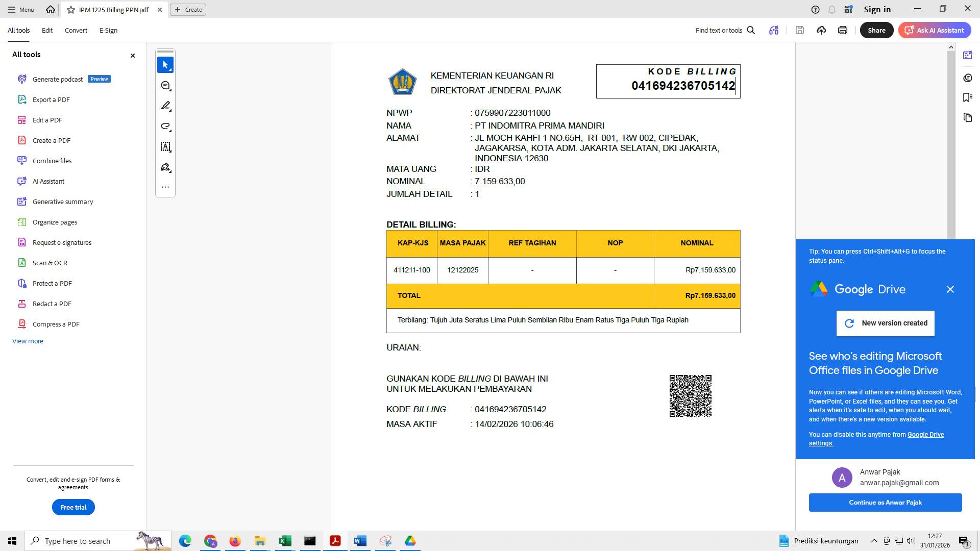Click the Save file icon
980x551 pixels.
[x=800, y=30]
